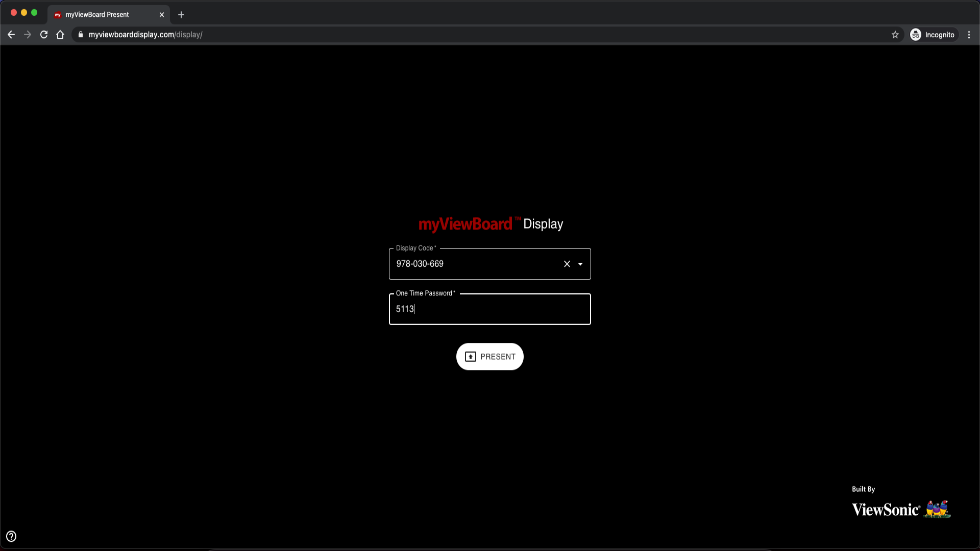Open the Incognito profile icon
Screen dimensions: 980x551
[915, 35]
